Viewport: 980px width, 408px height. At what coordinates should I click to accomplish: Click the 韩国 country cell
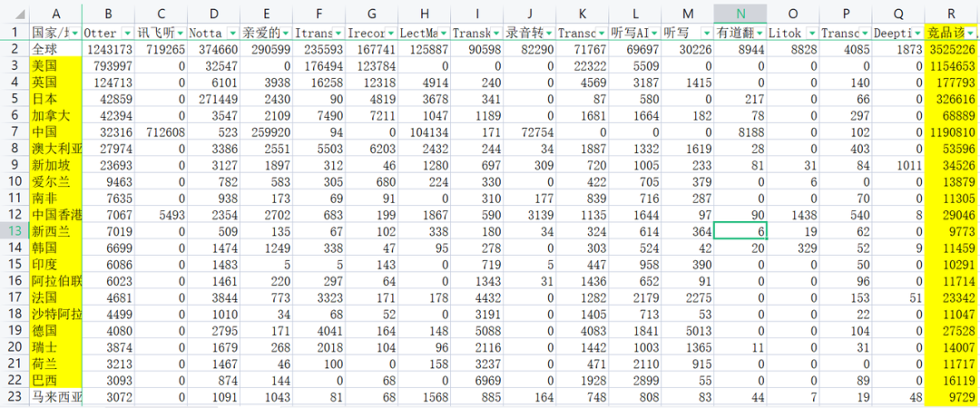pos(55,247)
